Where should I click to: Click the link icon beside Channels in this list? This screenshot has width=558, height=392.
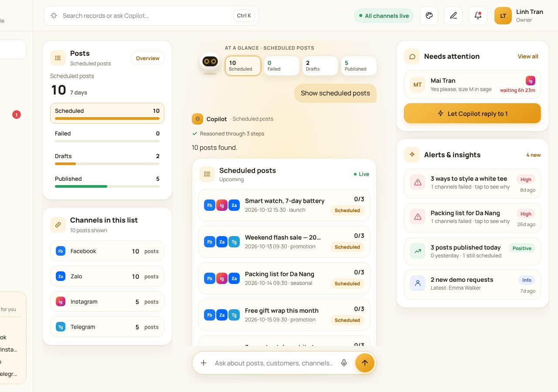58,225
